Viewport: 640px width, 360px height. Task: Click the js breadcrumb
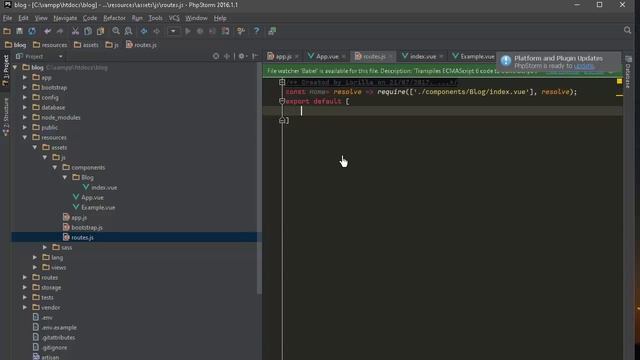(112, 45)
